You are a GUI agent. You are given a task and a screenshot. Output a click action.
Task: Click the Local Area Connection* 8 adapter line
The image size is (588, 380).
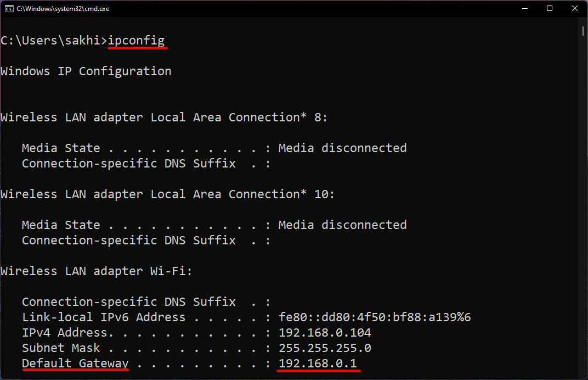point(164,118)
